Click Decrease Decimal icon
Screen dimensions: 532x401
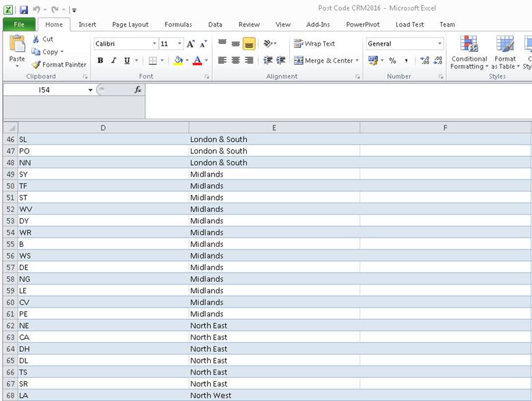tap(438, 61)
